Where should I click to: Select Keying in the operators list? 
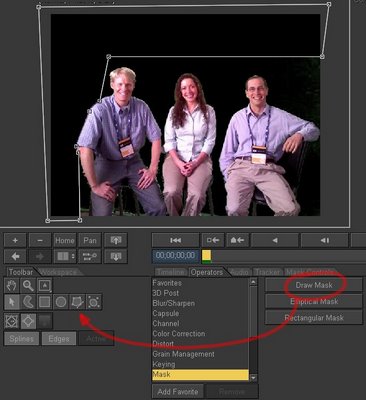164,364
